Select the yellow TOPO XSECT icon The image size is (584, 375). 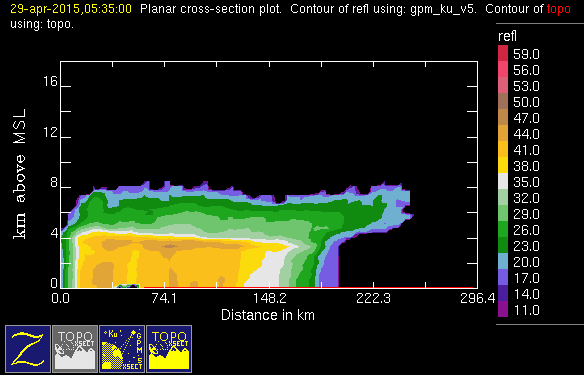click(169, 349)
